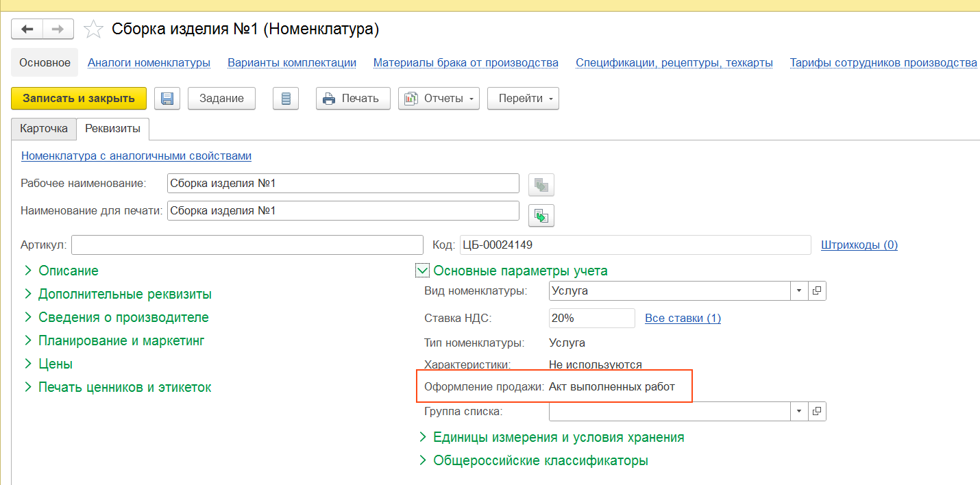Click into the Артикул input field
Viewport: 980px width, 485px height.
[247, 245]
